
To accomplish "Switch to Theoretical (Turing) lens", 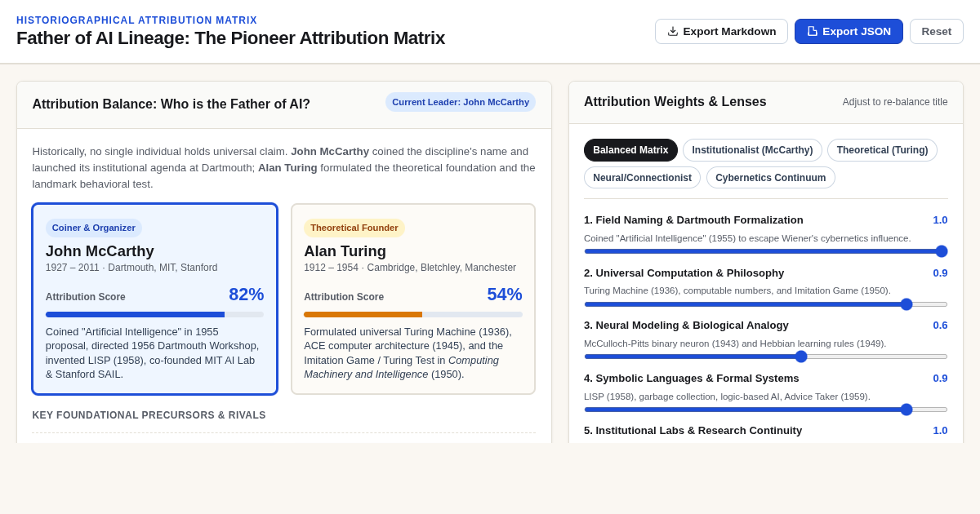I will pos(882,150).
